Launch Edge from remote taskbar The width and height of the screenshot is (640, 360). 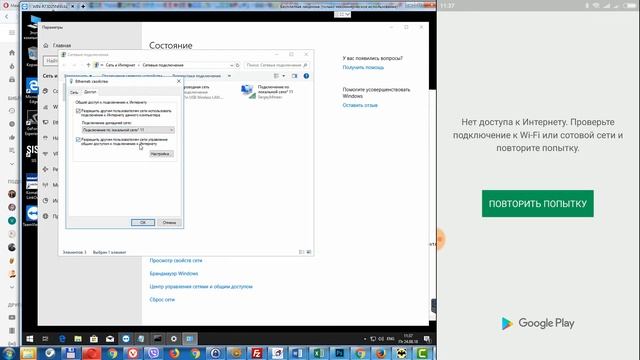62,339
